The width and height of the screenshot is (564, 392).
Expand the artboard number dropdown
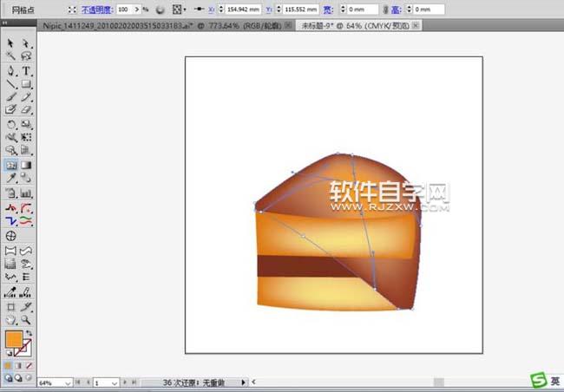(x=115, y=382)
